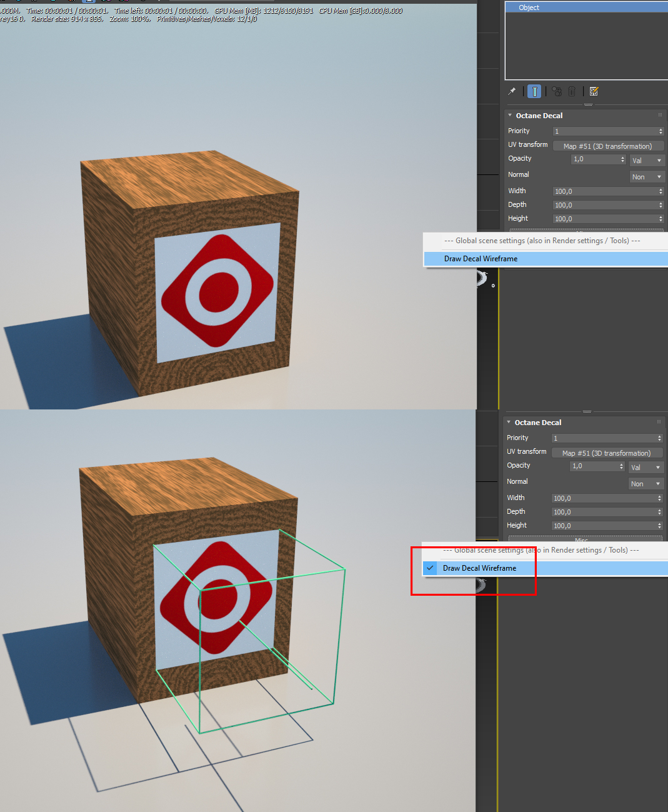Click the render stats text with GPU Mem

tap(264, 11)
